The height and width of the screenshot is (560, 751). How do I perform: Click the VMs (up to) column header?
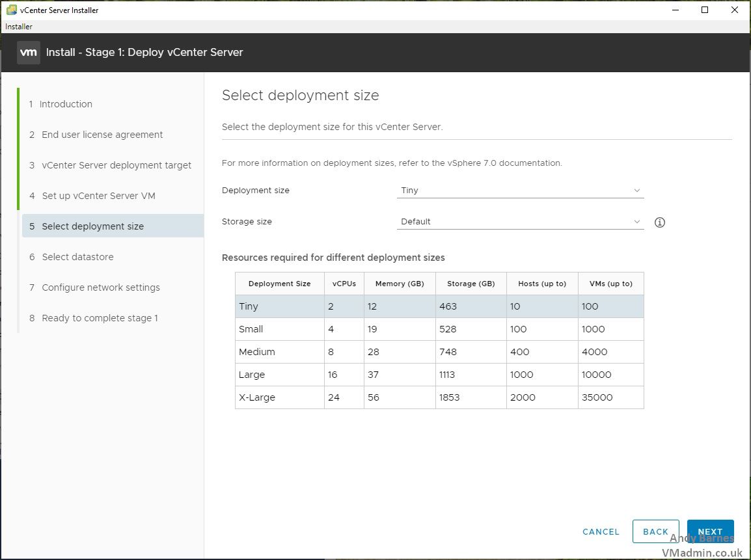[x=610, y=284]
